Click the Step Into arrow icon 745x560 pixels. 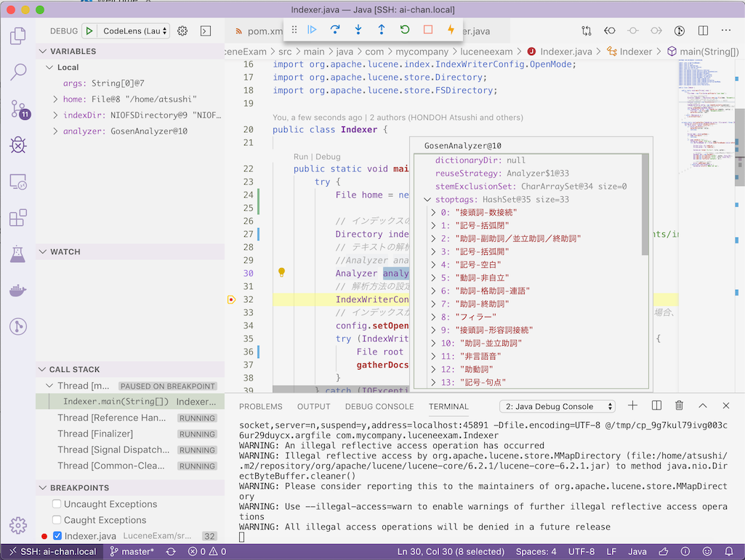click(358, 30)
